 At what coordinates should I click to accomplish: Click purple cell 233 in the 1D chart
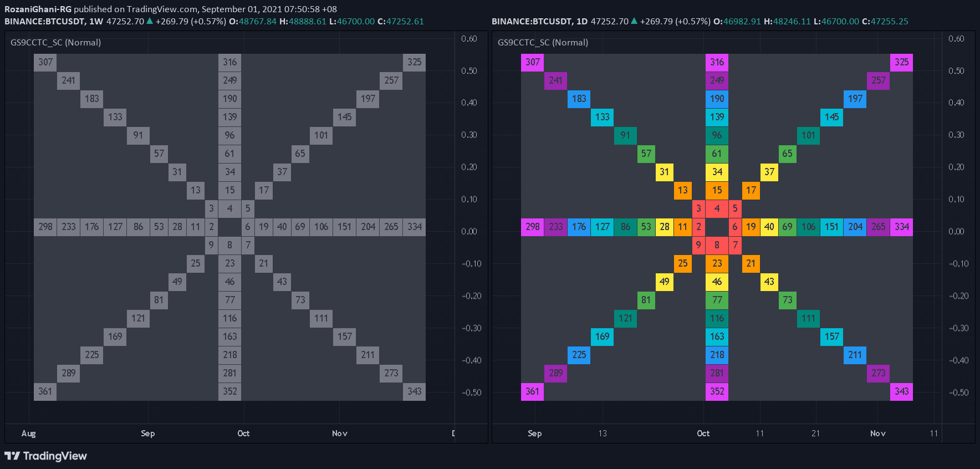click(x=555, y=227)
